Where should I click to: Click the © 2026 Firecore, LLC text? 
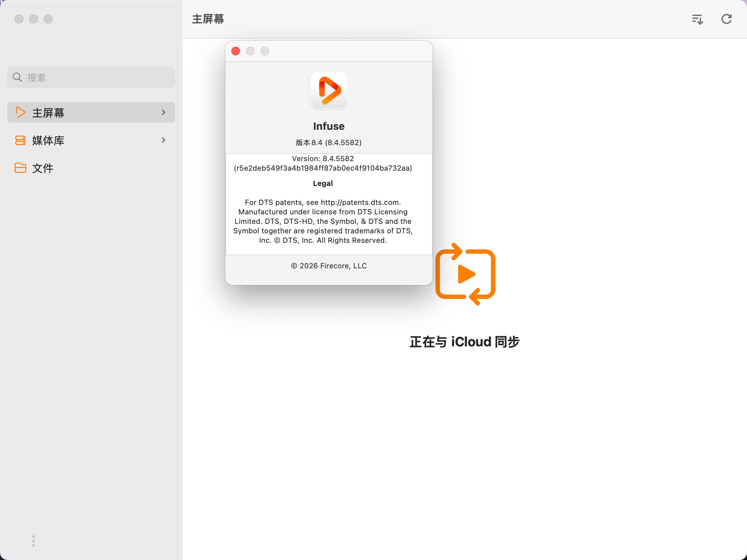click(329, 266)
